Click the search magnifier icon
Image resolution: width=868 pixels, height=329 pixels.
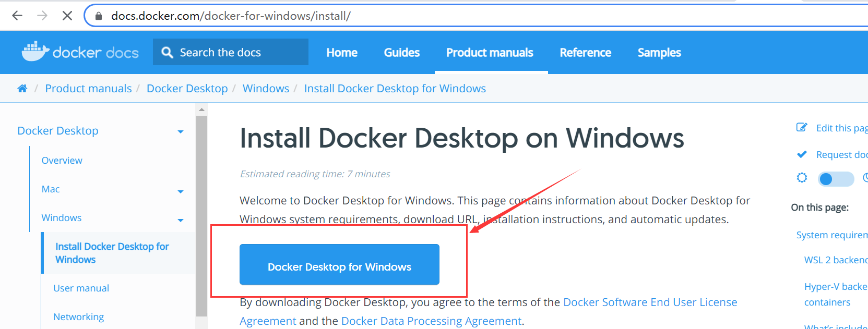click(x=167, y=53)
